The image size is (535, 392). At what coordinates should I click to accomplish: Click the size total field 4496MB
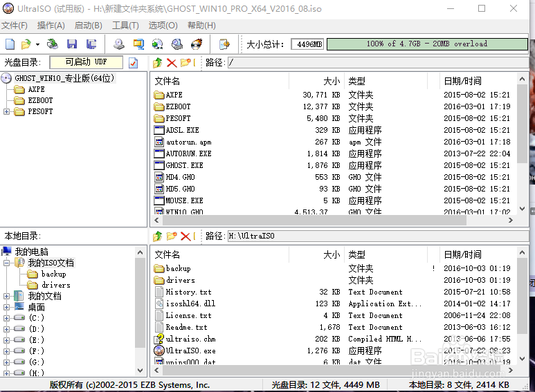(307, 44)
